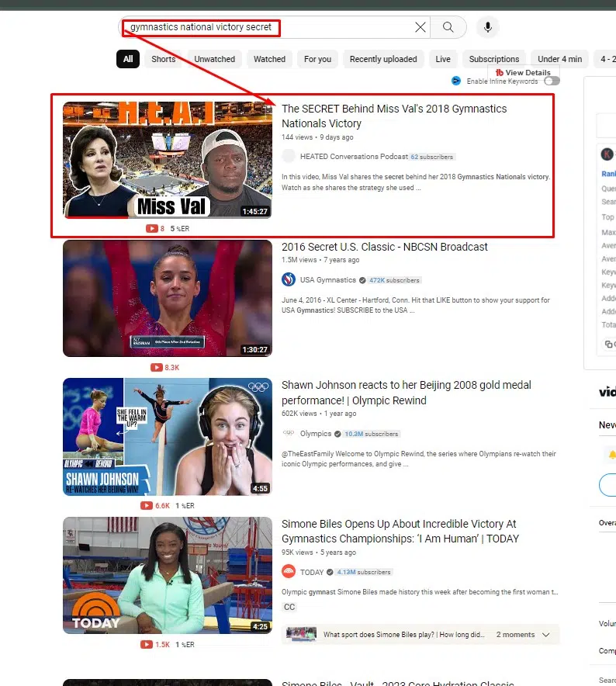
Task: Open the 2016 Secret U.S. Classic video title
Action: point(384,247)
